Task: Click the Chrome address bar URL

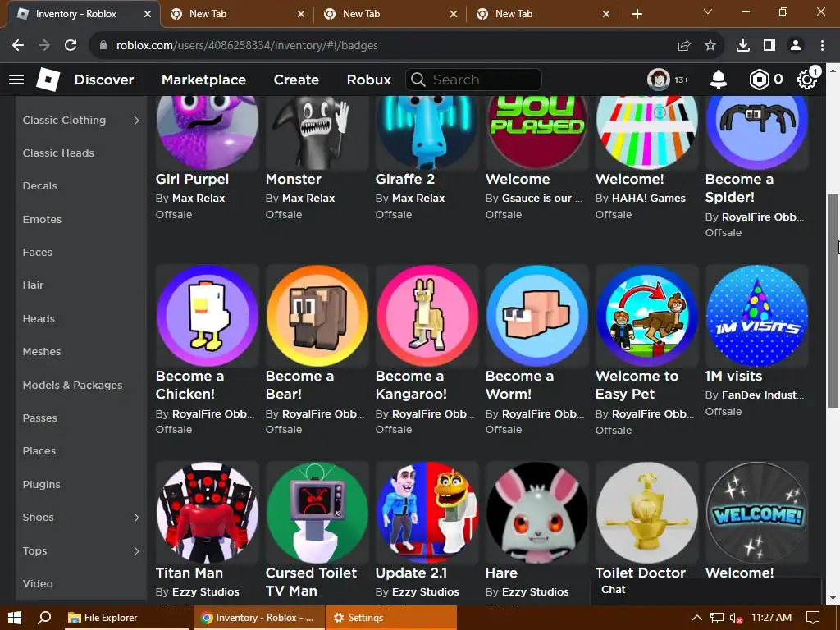Action: (247, 46)
